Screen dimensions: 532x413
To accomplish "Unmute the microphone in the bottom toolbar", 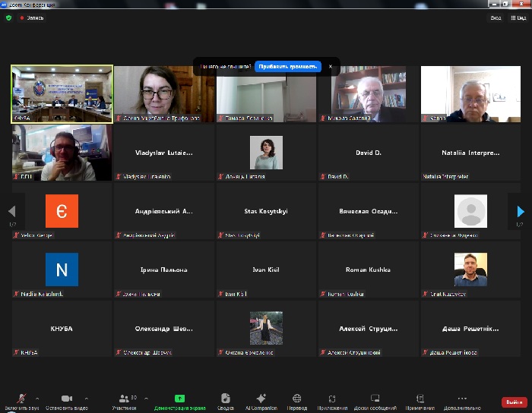I will (21, 399).
